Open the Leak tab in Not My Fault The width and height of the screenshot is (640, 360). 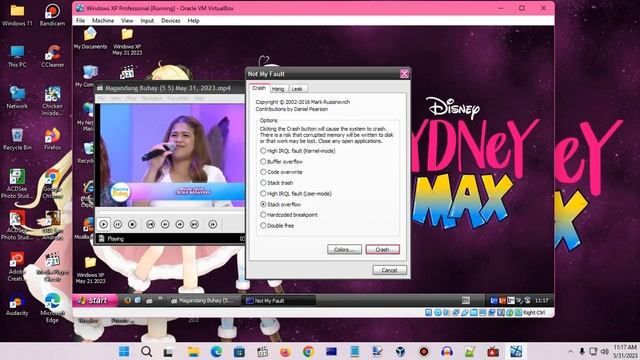(x=297, y=89)
